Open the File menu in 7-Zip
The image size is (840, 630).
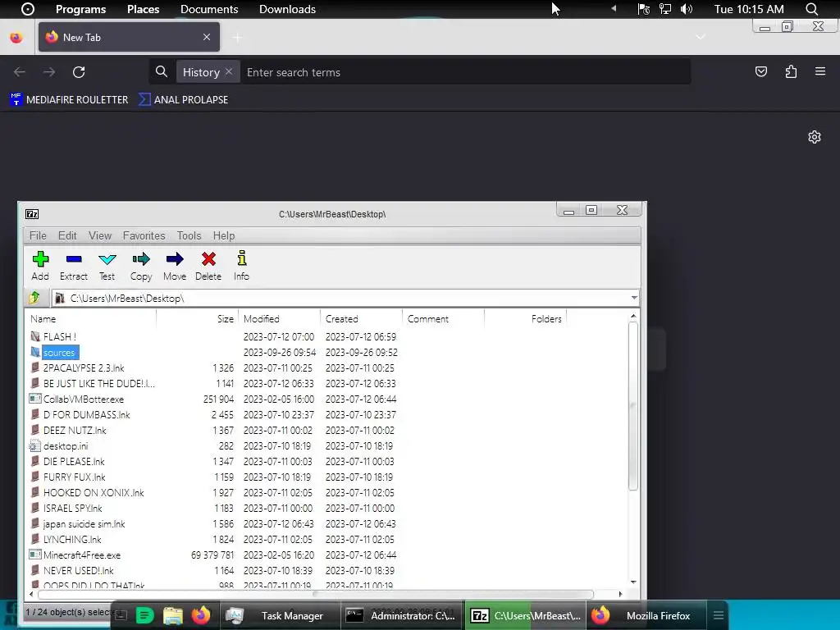tap(38, 235)
